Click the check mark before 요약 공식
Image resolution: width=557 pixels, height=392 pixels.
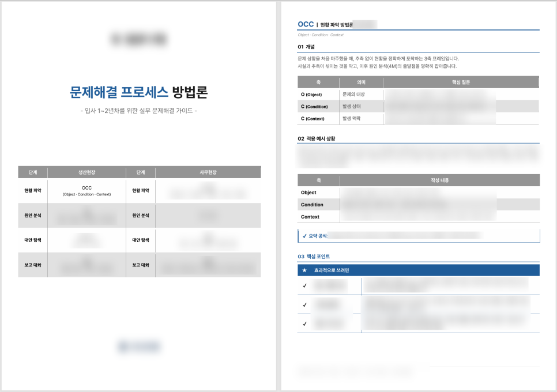(304, 236)
